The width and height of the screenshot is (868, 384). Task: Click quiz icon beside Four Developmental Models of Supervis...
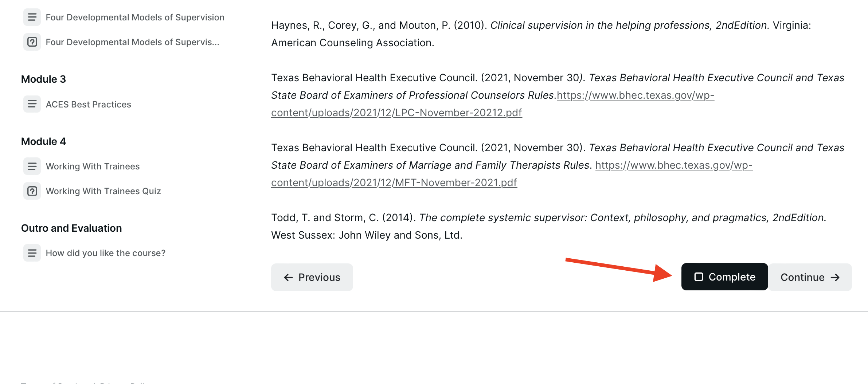click(x=32, y=42)
